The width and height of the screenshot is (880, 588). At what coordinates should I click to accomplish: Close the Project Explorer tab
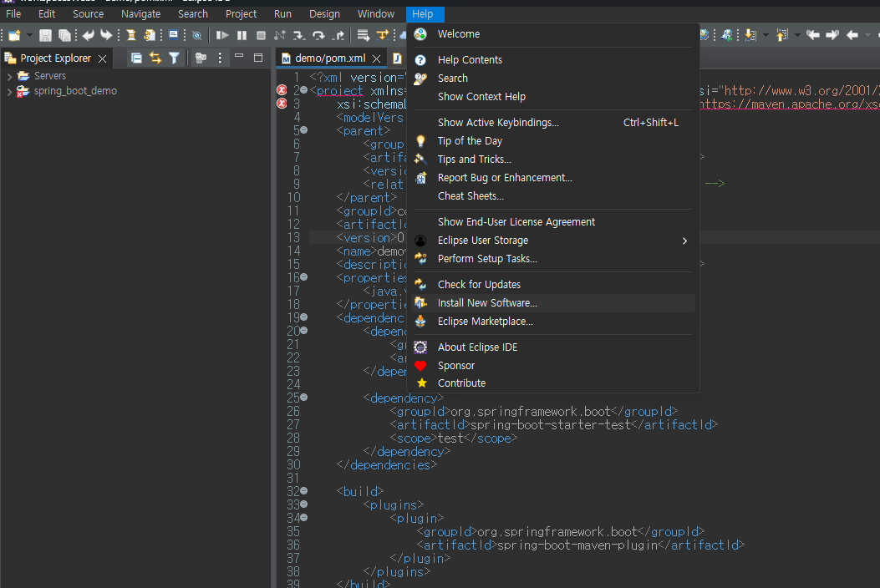102,58
